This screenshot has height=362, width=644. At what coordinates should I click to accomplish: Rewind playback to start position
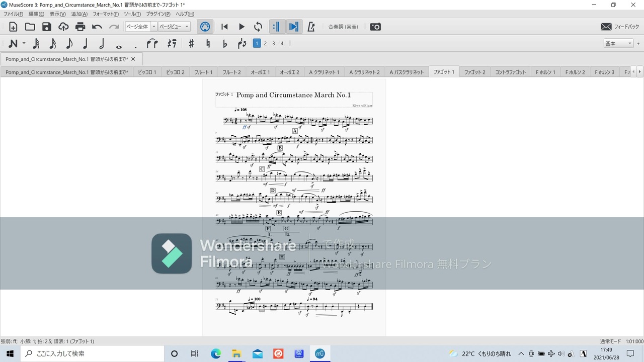point(224,27)
